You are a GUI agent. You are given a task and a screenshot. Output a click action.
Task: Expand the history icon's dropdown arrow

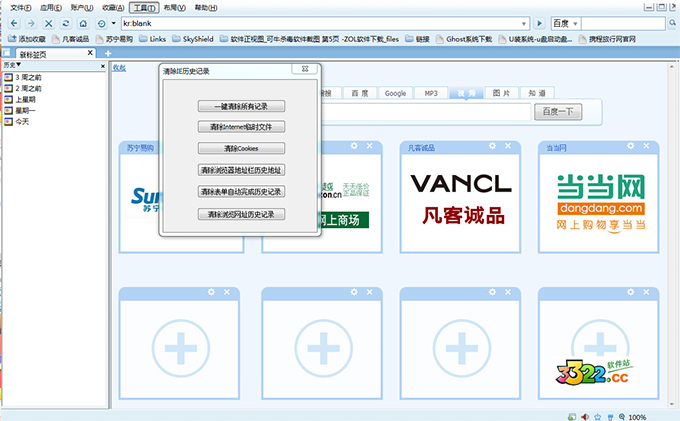tap(114, 23)
